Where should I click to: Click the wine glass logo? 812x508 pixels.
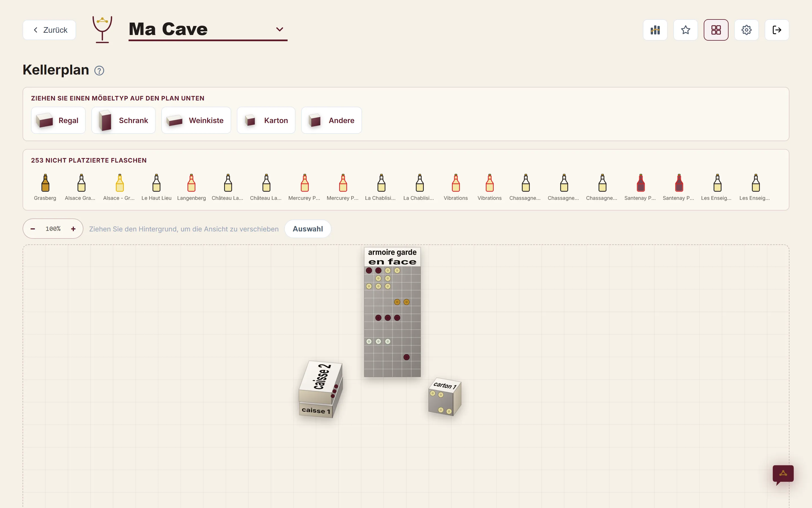click(x=102, y=30)
